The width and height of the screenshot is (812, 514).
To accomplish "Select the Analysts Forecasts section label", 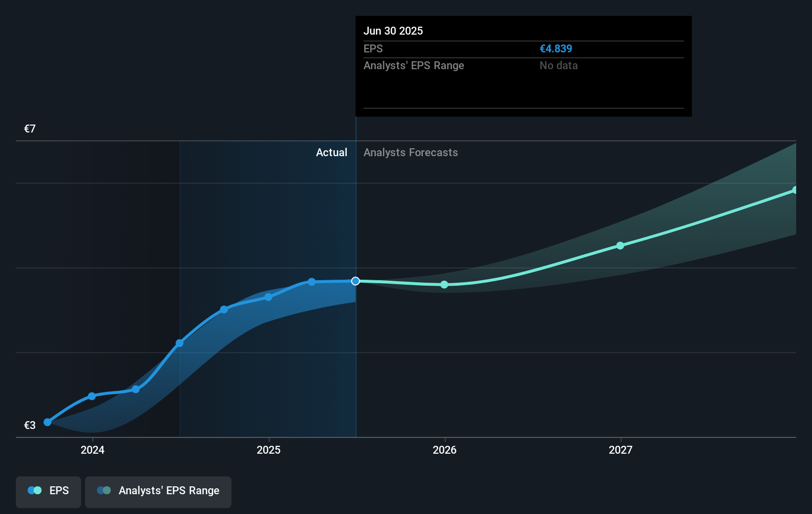I will pyautogui.click(x=410, y=153).
